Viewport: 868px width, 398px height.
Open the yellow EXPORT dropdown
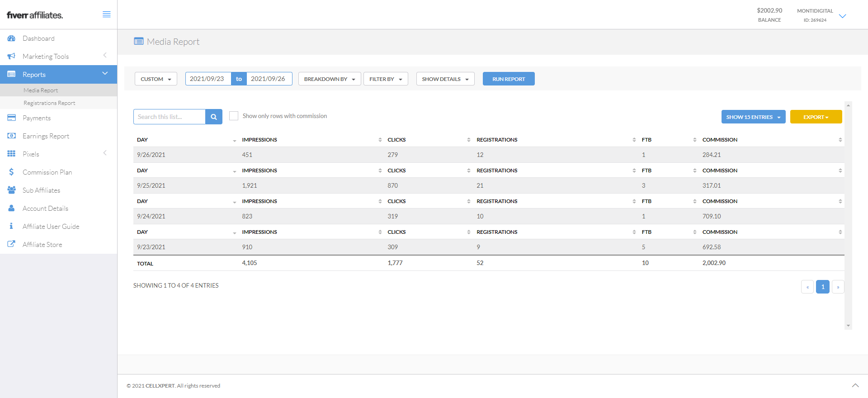(x=816, y=117)
